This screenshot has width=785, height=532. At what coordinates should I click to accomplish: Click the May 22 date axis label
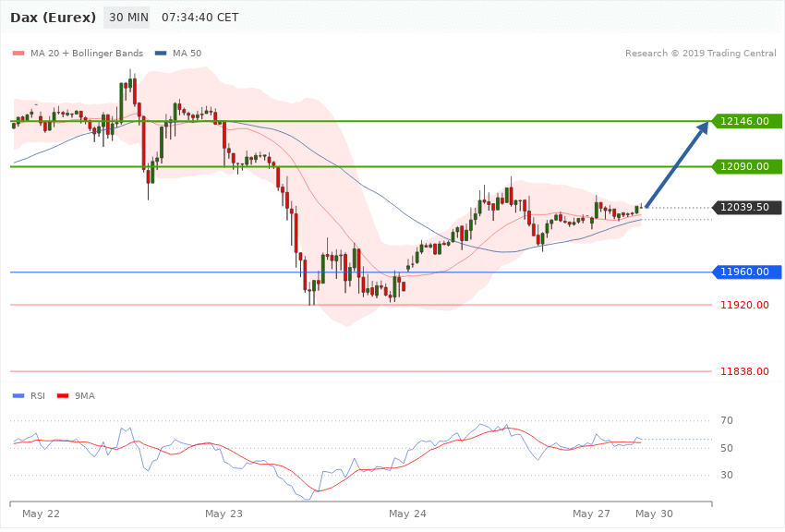tap(41, 514)
